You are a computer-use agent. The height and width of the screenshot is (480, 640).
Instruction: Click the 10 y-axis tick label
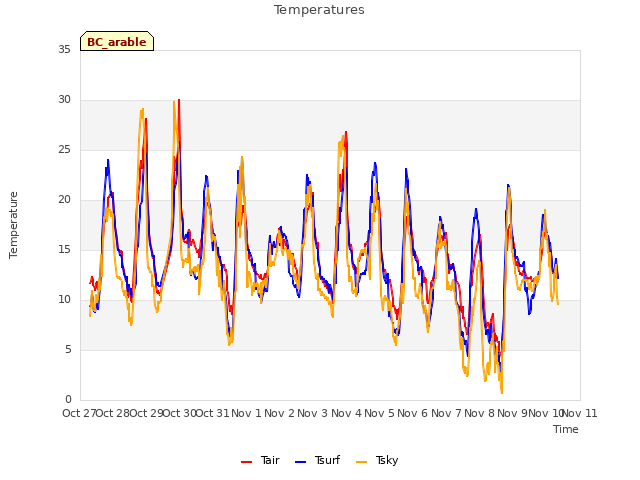(64, 300)
